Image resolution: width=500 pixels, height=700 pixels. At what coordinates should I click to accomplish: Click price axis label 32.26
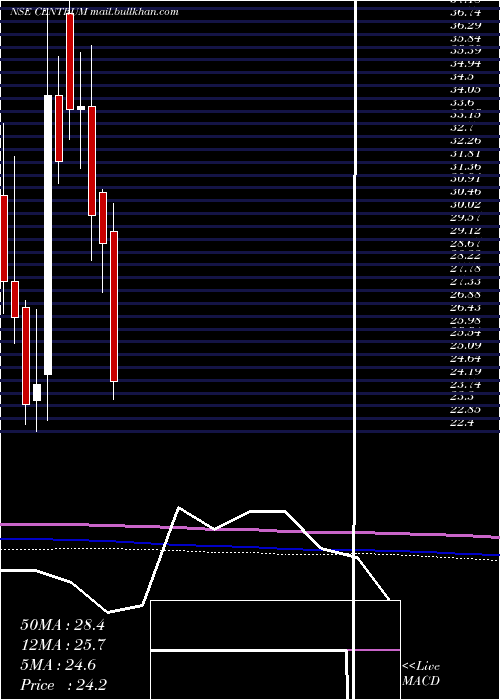465,140
